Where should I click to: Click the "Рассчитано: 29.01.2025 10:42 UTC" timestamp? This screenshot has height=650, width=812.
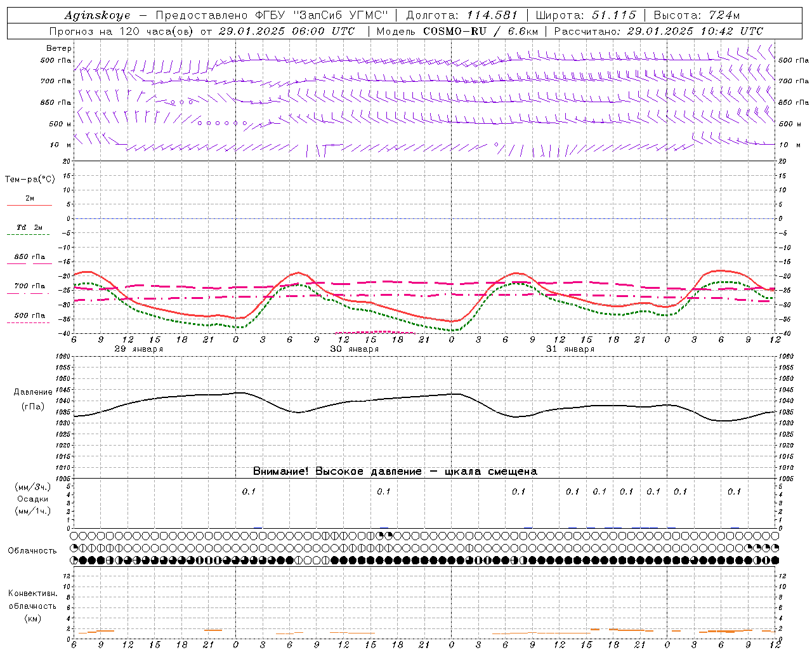click(658, 31)
